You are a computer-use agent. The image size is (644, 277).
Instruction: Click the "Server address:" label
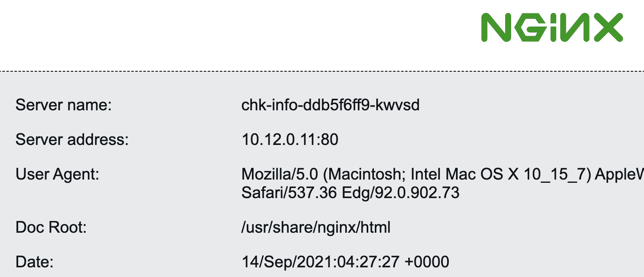point(72,140)
